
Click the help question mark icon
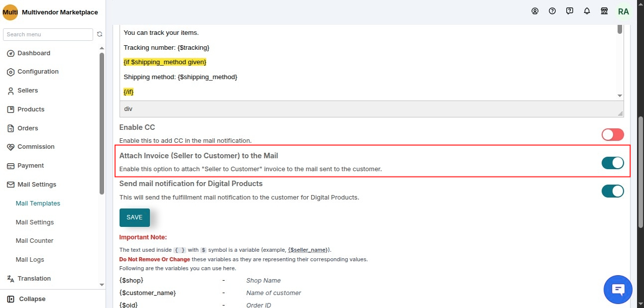tap(552, 11)
